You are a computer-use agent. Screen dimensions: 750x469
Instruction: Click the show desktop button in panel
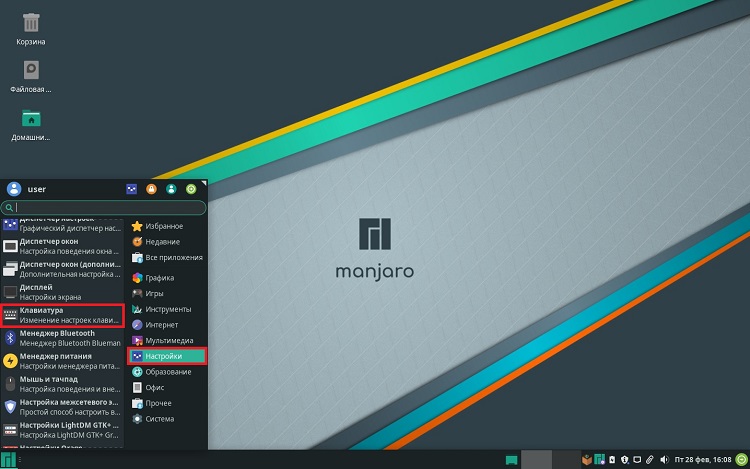coord(510,460)
